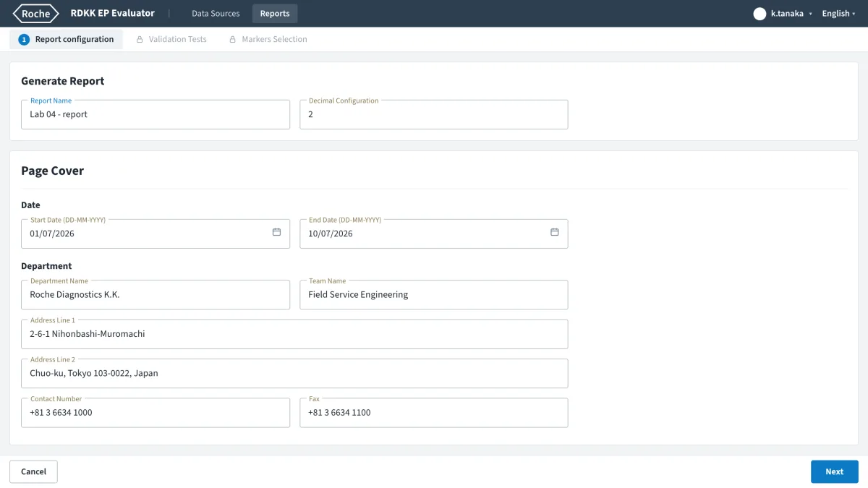Select the Reports tab
The width and height of the screenshot is (868, 488).
(275, 14)
